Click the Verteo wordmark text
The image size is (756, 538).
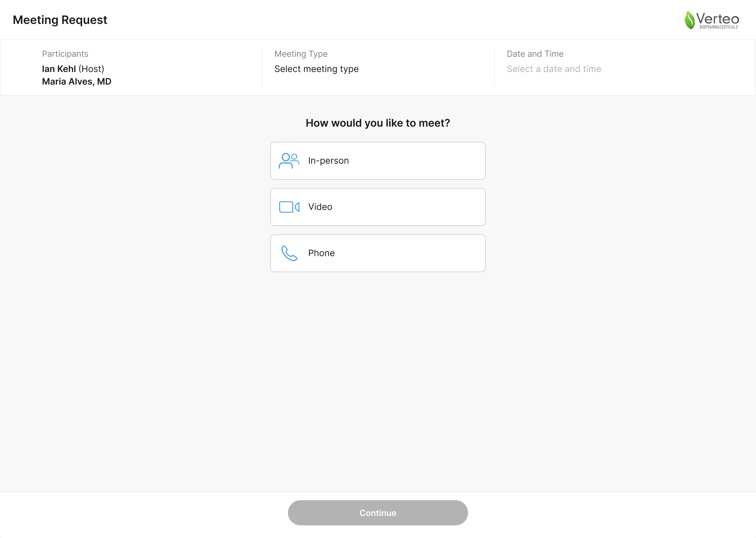(718, 18)
